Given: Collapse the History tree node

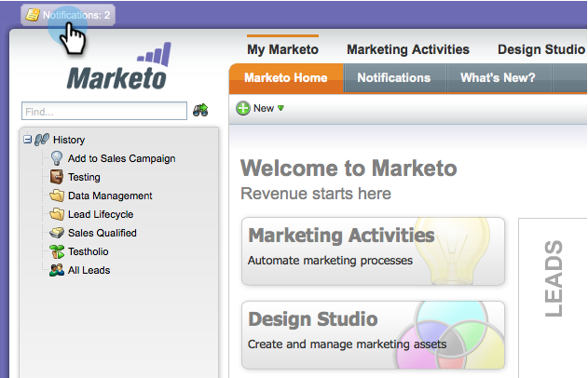Looking at the screenshot, I should [x=27, y=140].
